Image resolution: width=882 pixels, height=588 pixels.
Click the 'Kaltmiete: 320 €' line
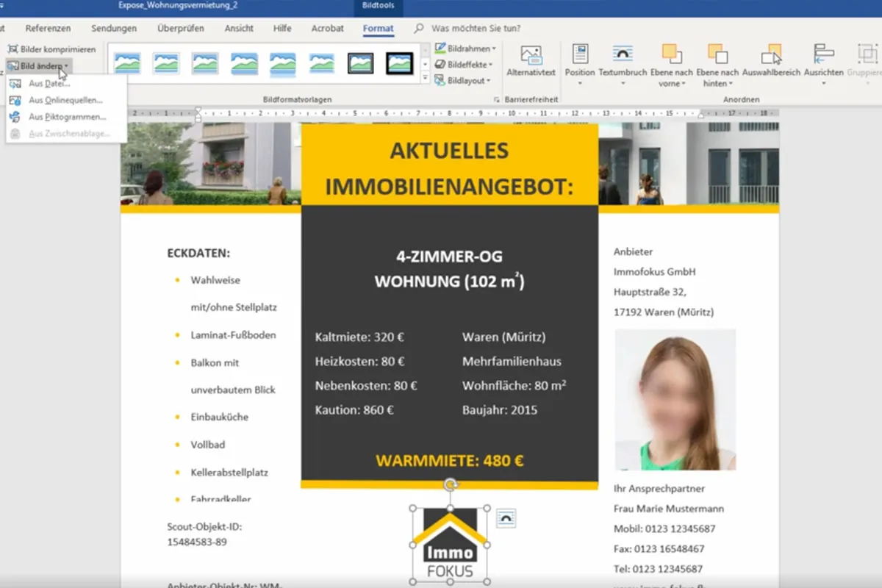click(x=359, y=337)
